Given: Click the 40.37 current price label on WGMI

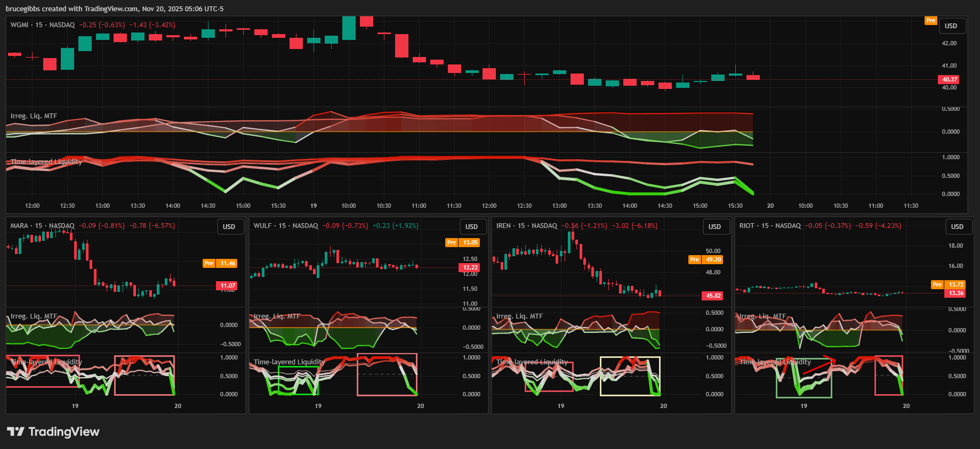Looking at the screenshot, I should pos(949,79).
